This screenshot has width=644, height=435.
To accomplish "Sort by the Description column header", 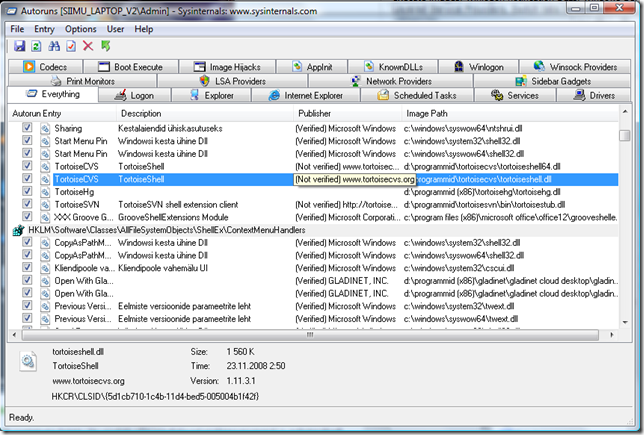I will click(205, 113).
